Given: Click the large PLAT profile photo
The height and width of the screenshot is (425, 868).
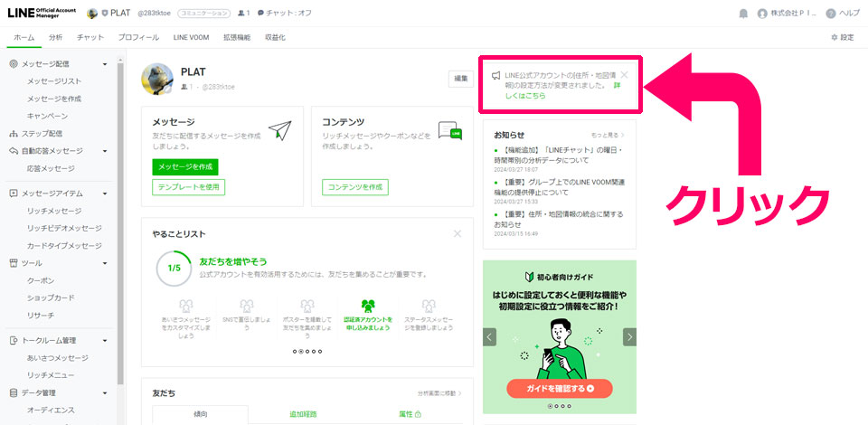Looking at the screenshot, I should coord(157,80).
